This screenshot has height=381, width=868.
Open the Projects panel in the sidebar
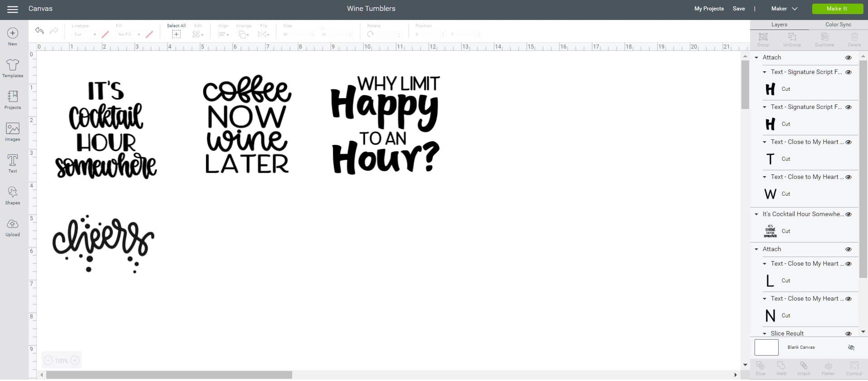pos(13,100)
